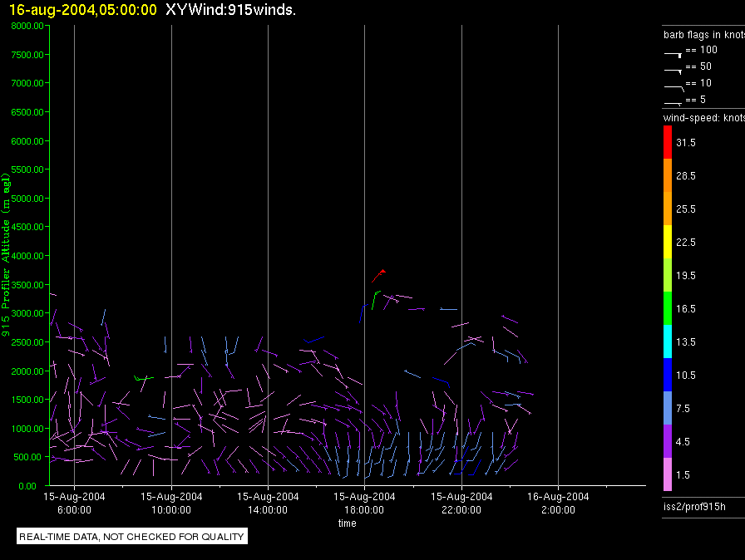Click the 16-Aug-2004 2:00:00 time tick label

[558, 503]
